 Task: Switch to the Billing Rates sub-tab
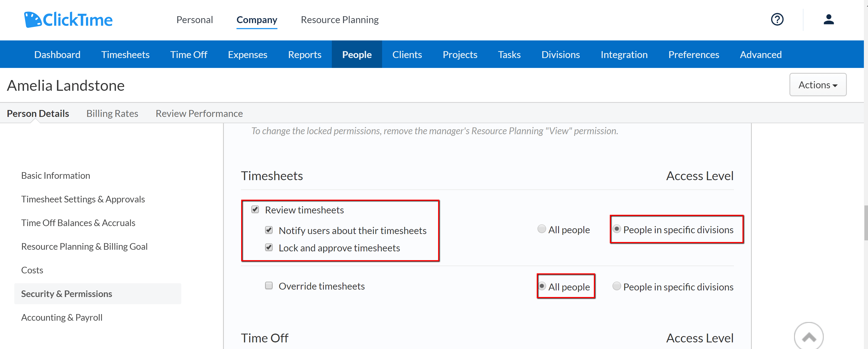click(112, 113)
